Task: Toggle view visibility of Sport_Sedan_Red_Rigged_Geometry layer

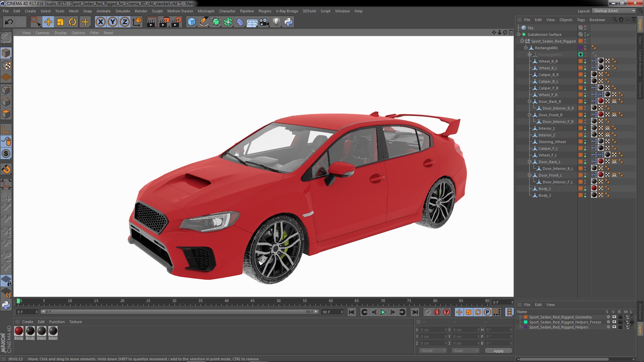Action: click(x=614, y=317)
